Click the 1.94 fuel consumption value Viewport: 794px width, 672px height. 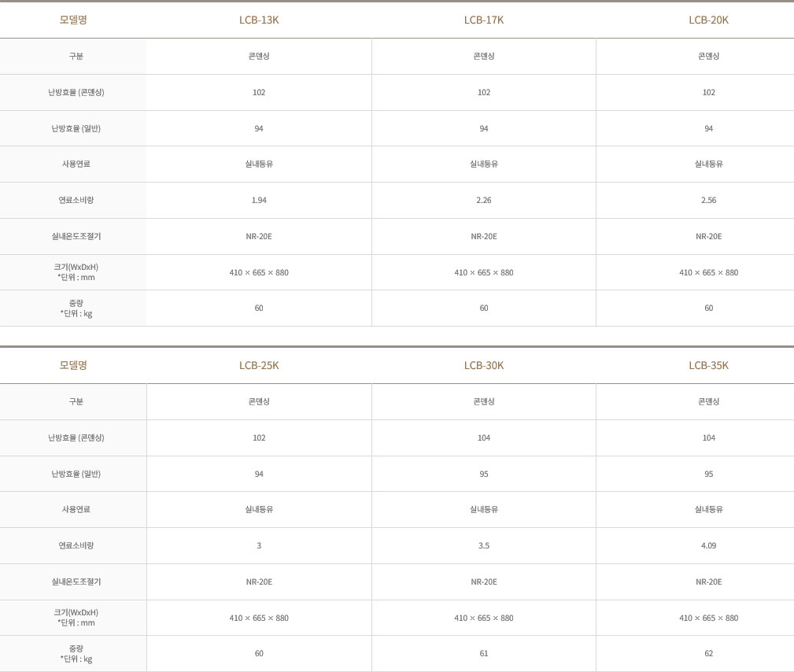259,200
